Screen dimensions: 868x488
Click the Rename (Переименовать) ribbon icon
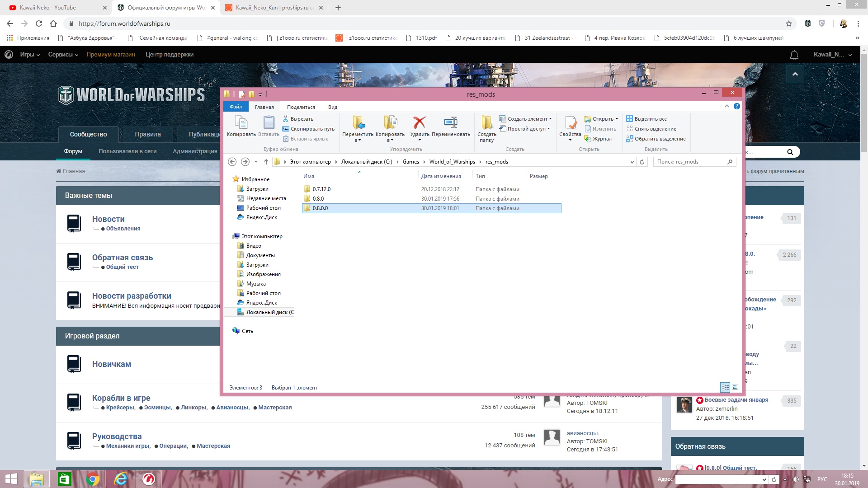(451, 122)
